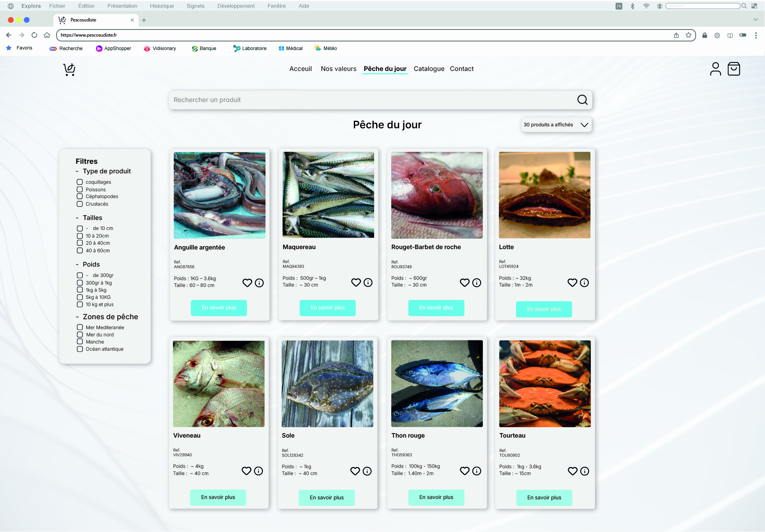
Task: Click En savoir plus under Lotte
Action: (x=543, y=309)
